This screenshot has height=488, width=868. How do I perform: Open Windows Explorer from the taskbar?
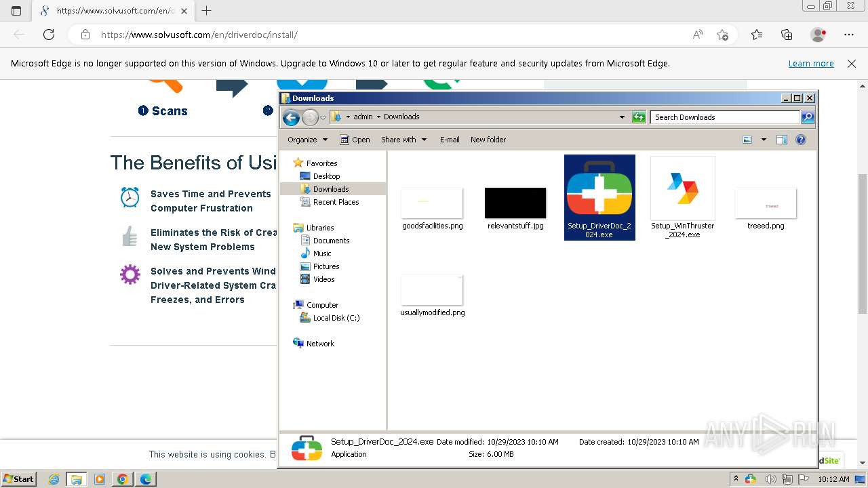coord(77,479)
